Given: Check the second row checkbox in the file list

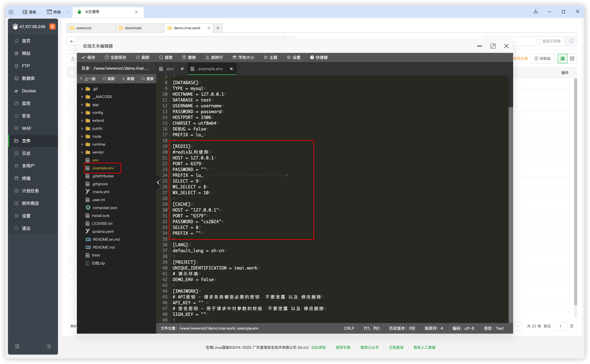Looking at the screenshot, I should tap(72, 95).
